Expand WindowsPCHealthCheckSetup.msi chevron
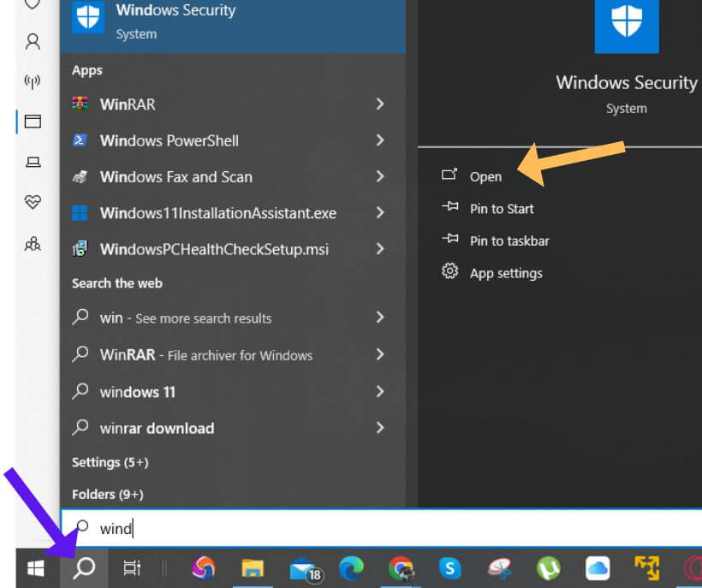The height and width of the screenshot is (588, 702). point(380,249)
